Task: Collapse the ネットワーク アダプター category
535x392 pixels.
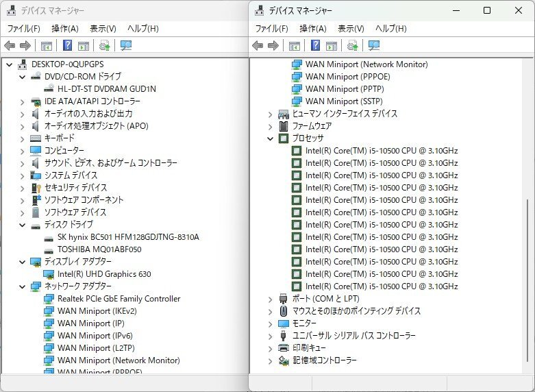Action: click(23, 286)
